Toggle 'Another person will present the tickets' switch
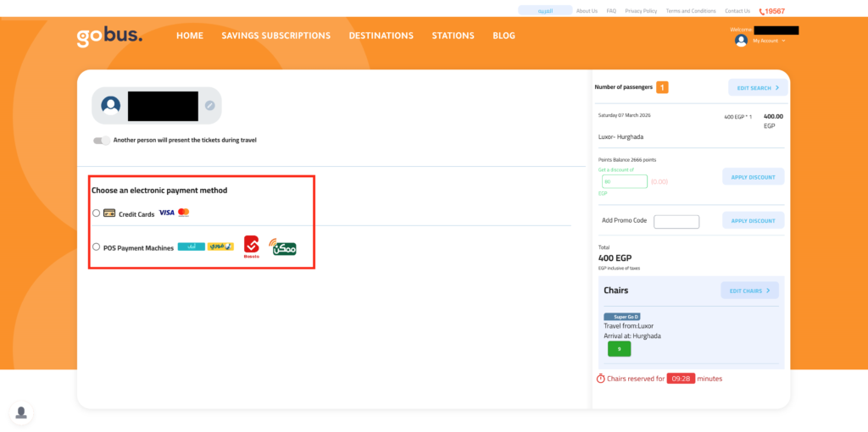The height and width of the screenshot is (432, 868). pos(102,141)
